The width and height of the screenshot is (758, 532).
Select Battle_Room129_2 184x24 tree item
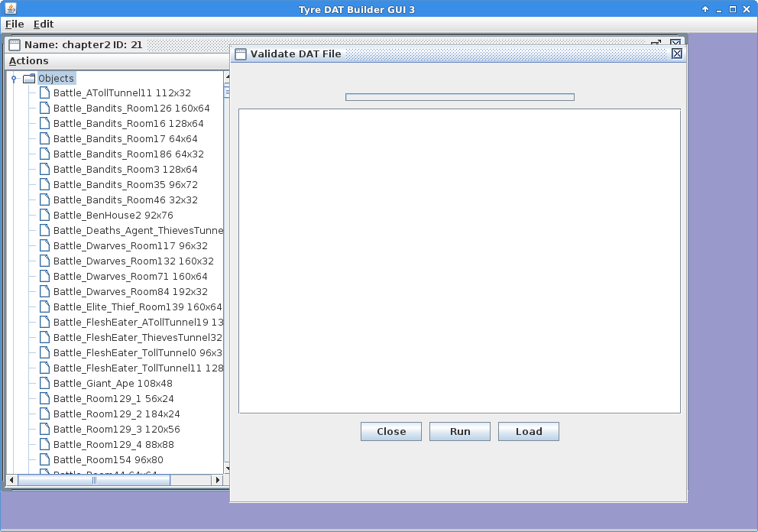pyautogui.click(x=116, y=414)
